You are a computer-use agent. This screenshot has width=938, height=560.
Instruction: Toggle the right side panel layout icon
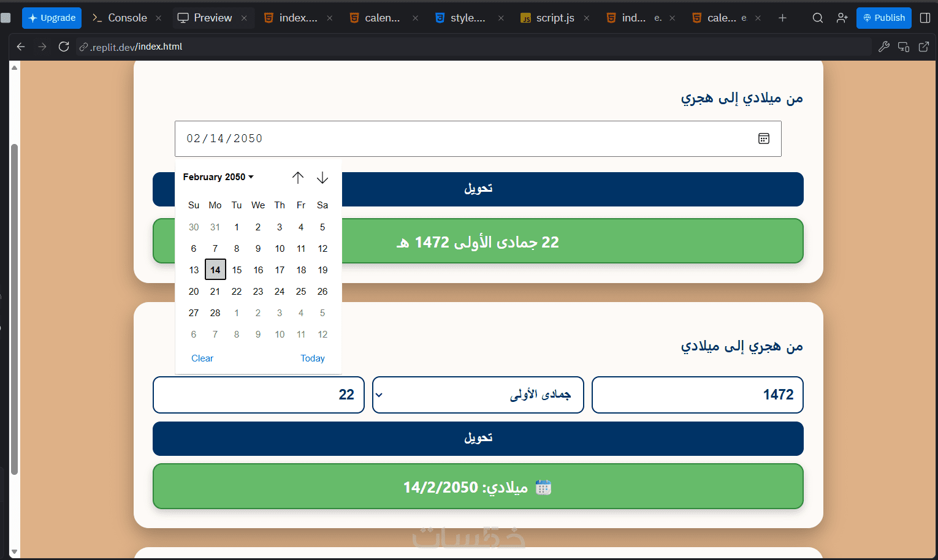(x=925, y=18)
